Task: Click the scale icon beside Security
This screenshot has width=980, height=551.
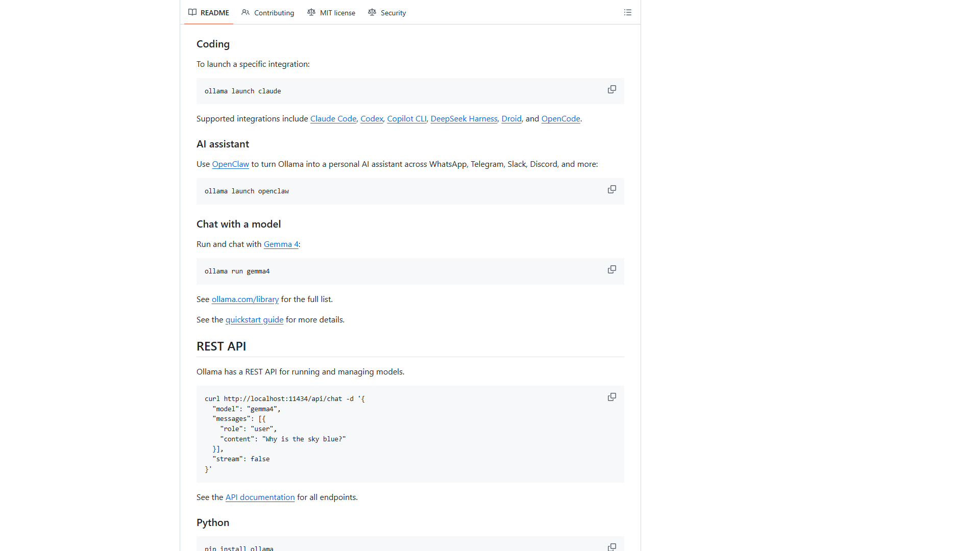Action: 372,12
